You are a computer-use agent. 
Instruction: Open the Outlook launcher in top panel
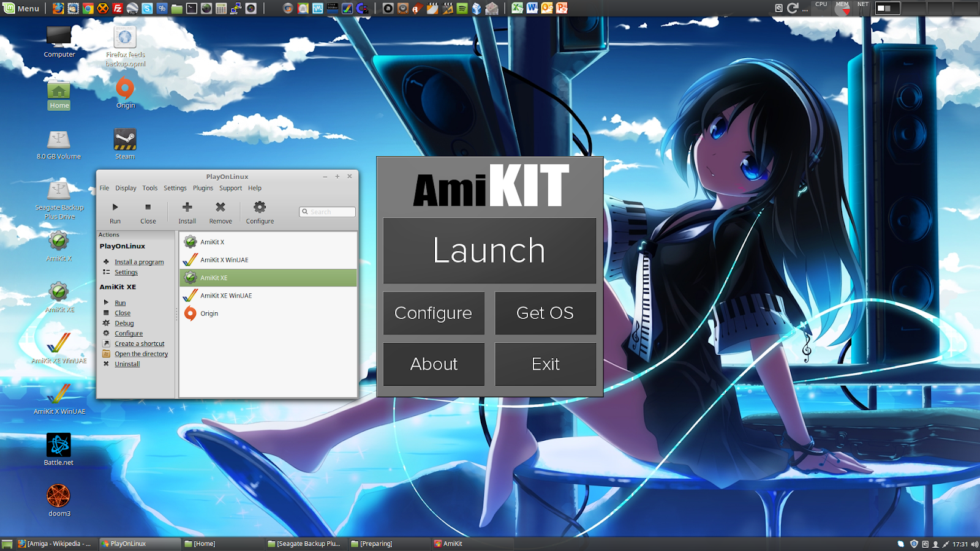(x=547, y=8)
